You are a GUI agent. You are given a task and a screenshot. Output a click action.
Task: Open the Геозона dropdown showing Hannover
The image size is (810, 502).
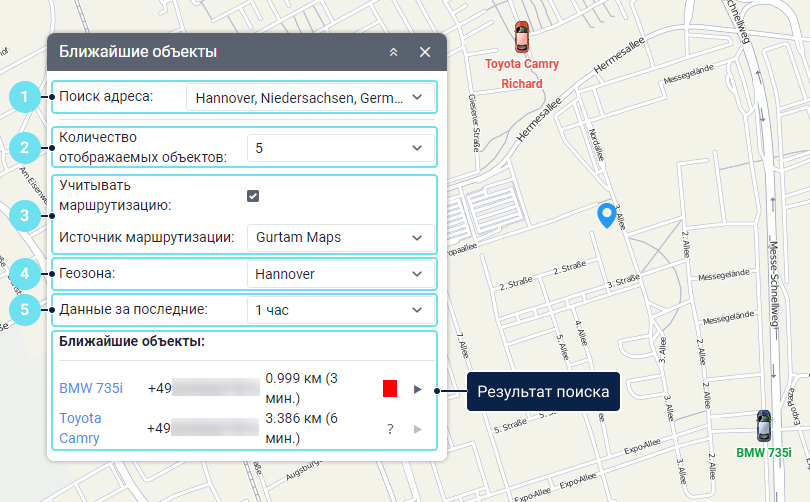[x=340, y=274]
